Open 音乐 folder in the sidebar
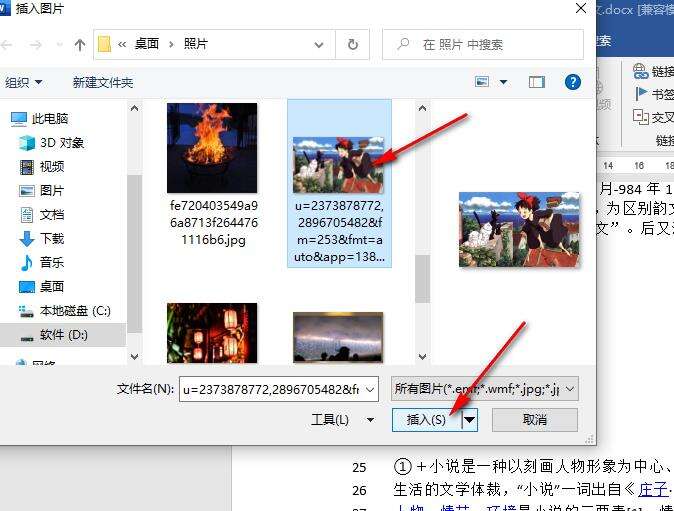 coord(52,262)
